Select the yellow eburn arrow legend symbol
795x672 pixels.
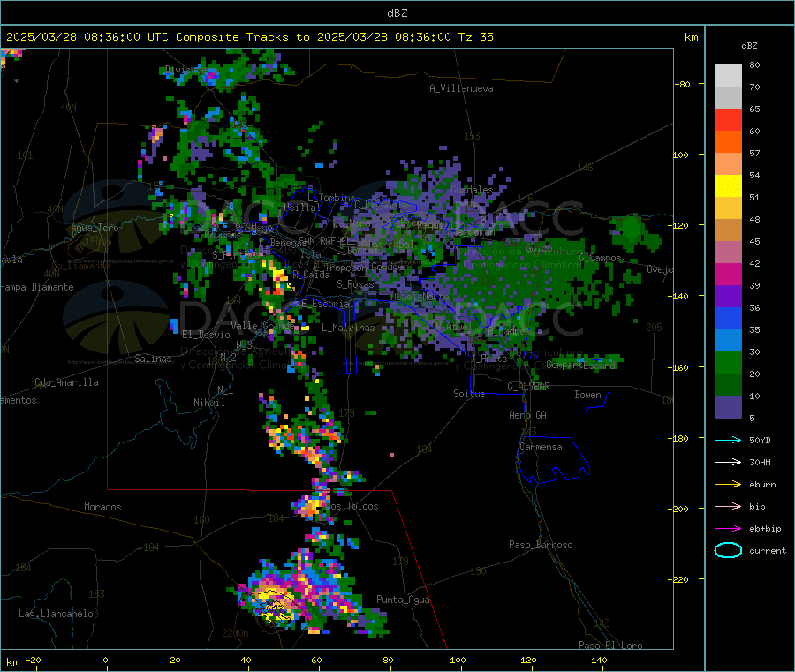(x=728, y=484)
